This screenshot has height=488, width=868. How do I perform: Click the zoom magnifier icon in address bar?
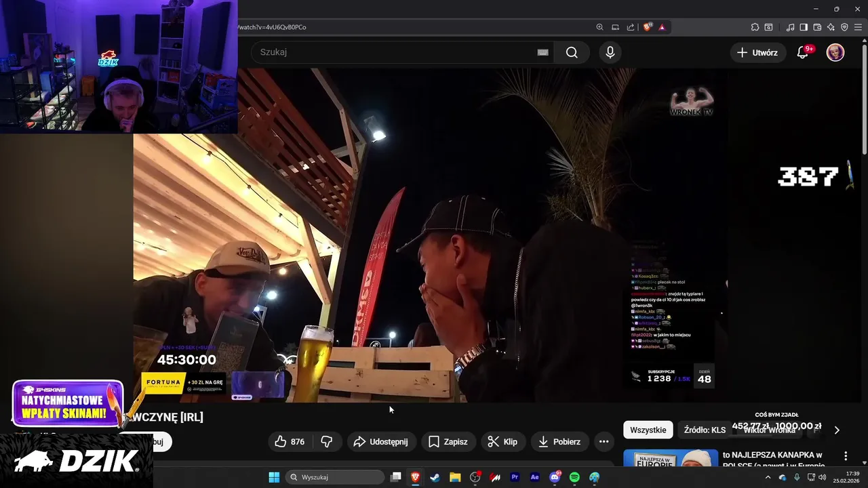pos(599,27)
